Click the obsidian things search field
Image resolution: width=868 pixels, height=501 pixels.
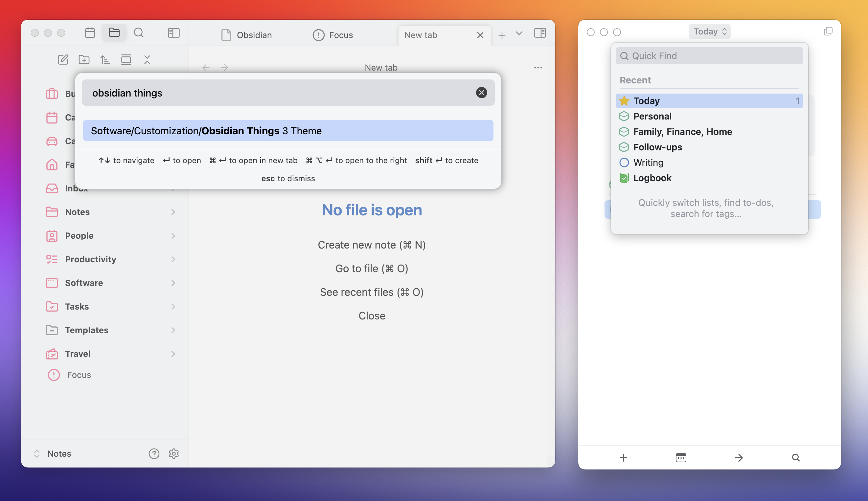click(x=288, y=93)
